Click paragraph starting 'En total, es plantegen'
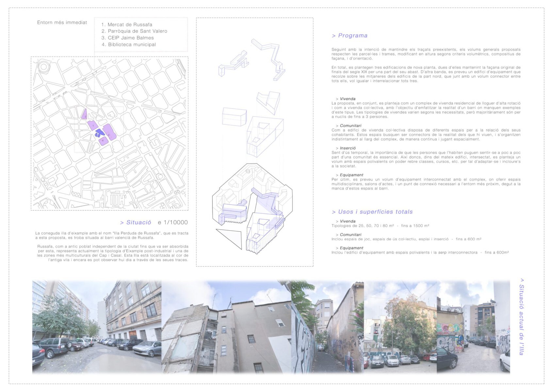Image resolution: width=554 pixels, height=392 pixels. click(426, 74)
